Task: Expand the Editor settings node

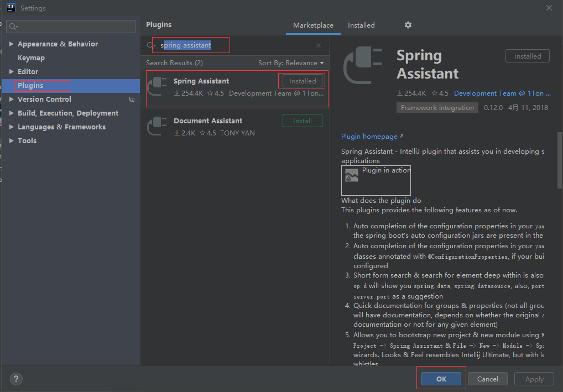Action: 12,71
